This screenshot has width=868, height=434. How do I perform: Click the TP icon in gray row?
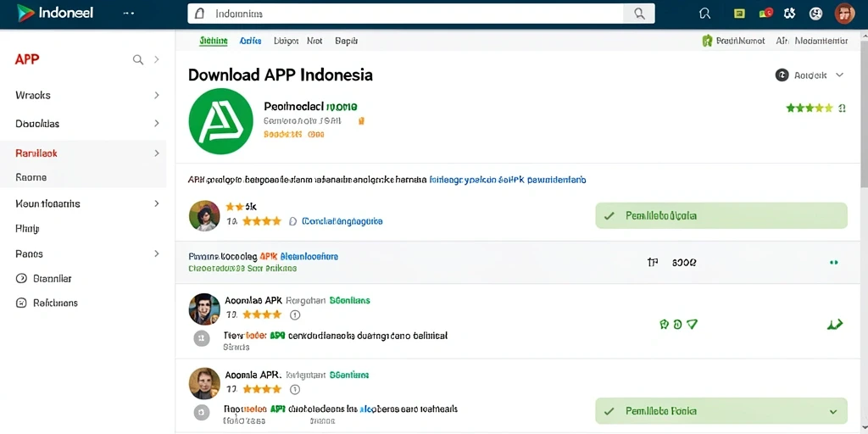point(652,263)
